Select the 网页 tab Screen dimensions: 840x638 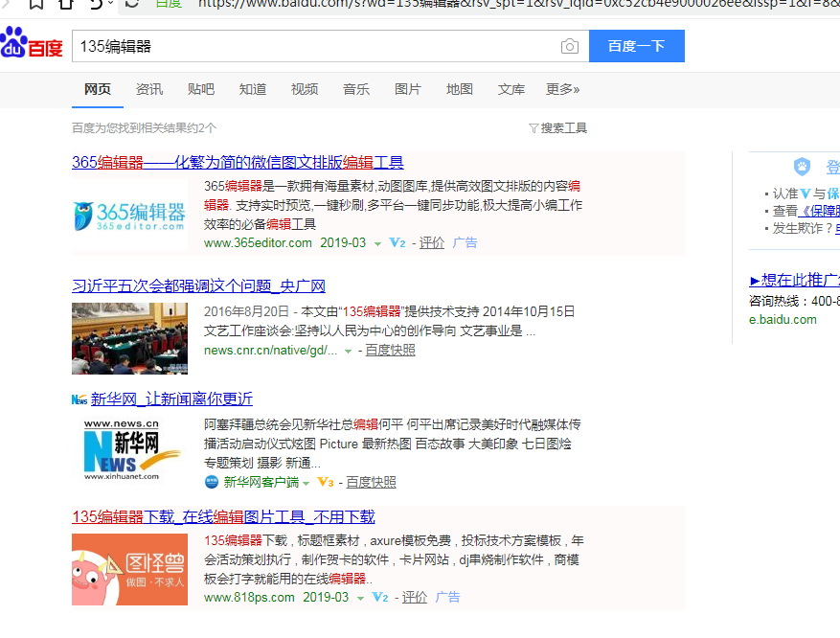[x=98, y=89]
